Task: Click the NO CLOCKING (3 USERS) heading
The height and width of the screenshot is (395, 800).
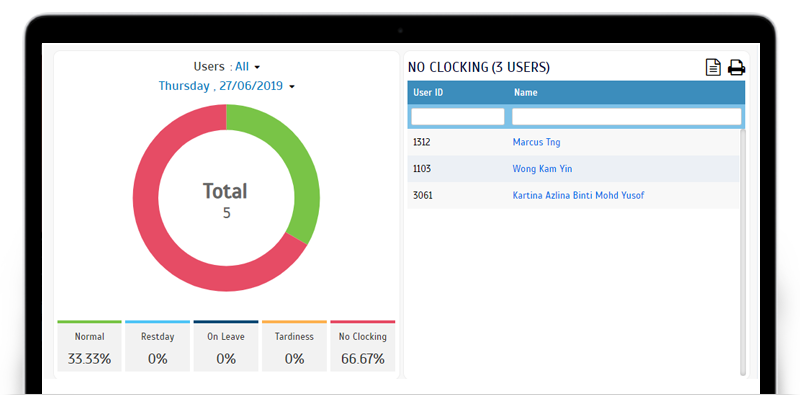Action: point(479,67)
